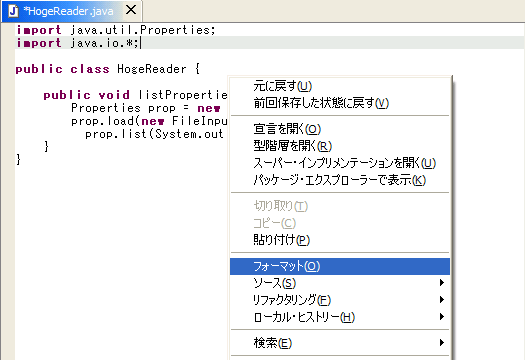Click the disabled 切り取り(T) entry

click(x=340, y=206)
